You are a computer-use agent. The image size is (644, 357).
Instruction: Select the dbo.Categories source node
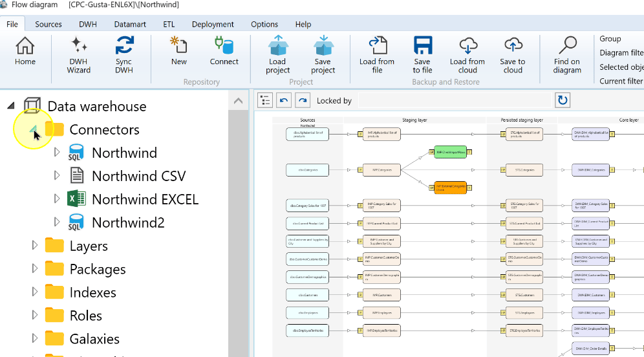coord(307,169)
